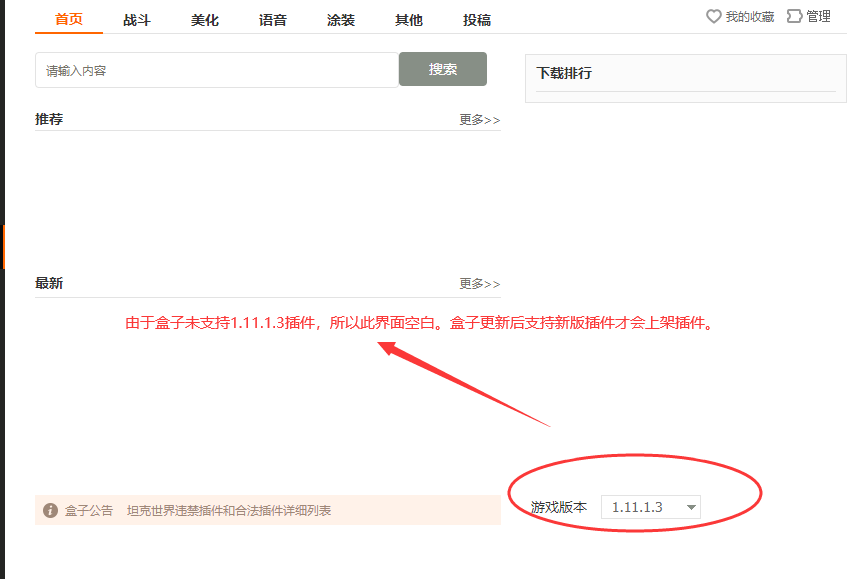
Task: Click the 管理 icon
Action: tap(794, 16)
